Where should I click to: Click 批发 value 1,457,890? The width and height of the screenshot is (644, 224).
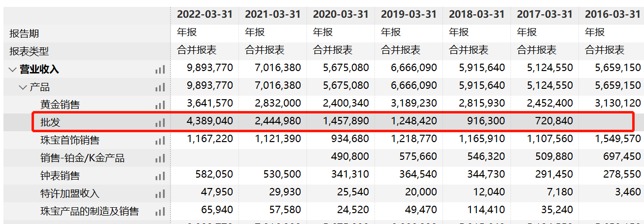tap(346, 121)
